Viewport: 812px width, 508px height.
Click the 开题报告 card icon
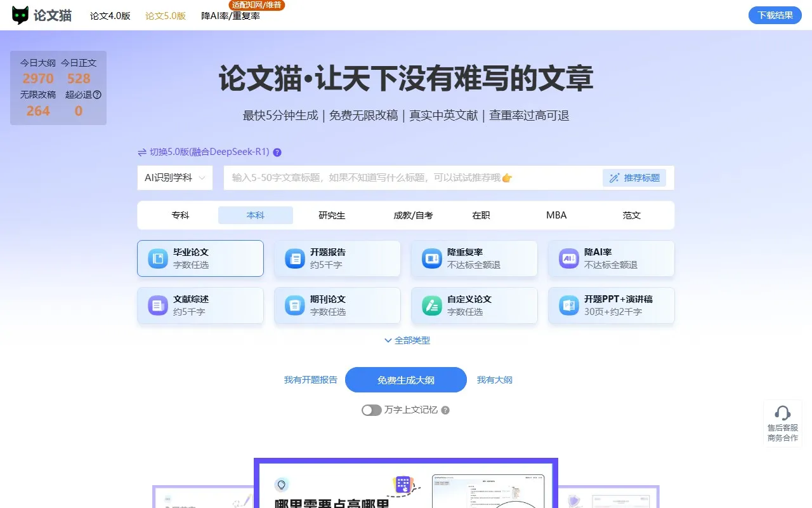[294, 258]
